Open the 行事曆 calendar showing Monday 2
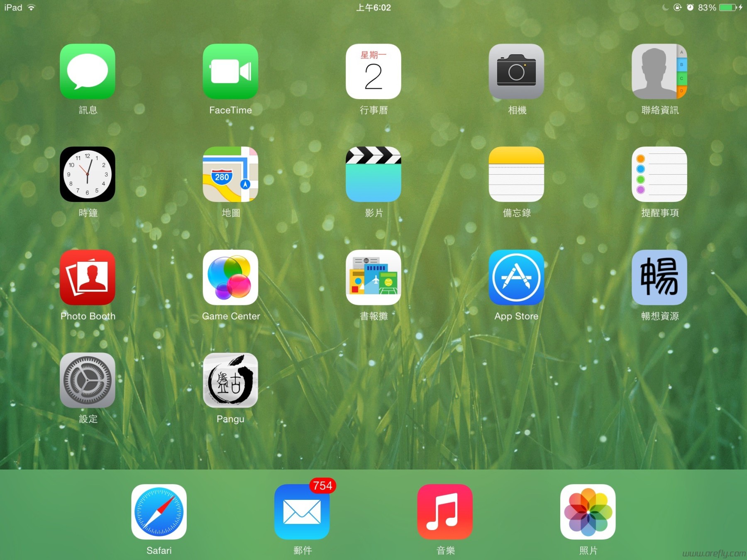 pyautogui.click(x=373, y=72)
